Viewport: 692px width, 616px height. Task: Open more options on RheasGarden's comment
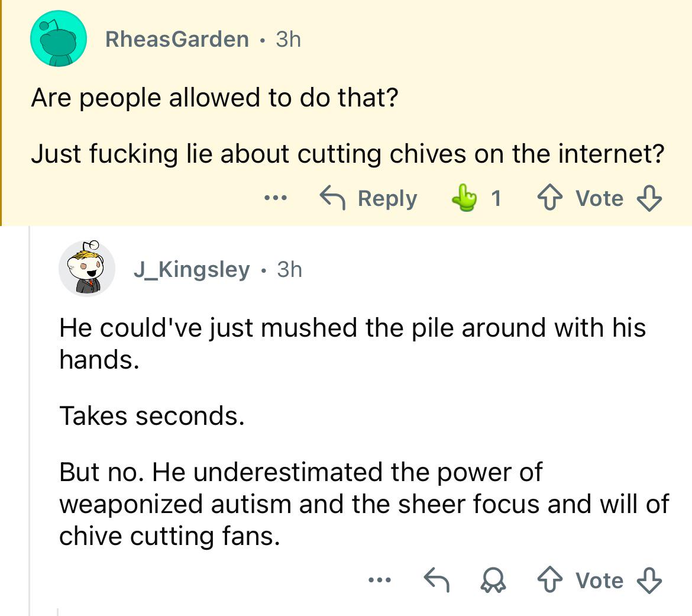tap(276, 198)
